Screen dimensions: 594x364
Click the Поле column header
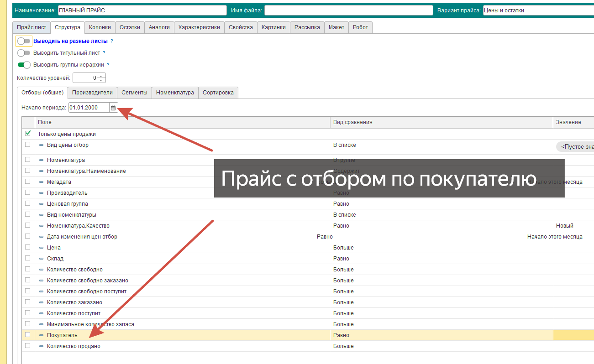[183, 122]
